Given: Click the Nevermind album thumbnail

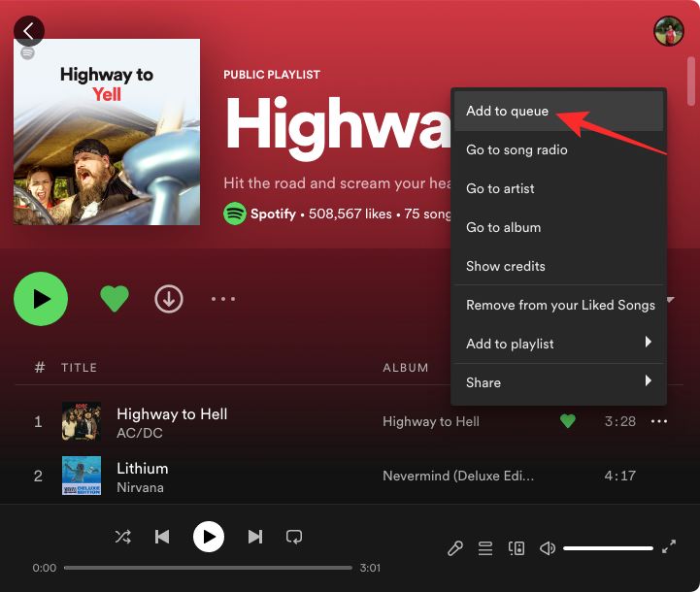Looking at the screenshot, I should click(x=82, y=476).
